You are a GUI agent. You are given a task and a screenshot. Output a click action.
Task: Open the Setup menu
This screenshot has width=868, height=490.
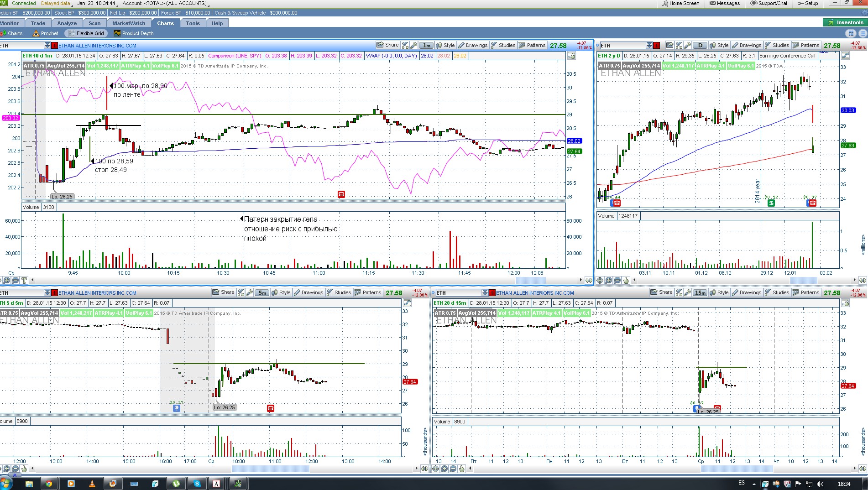[808, 3]
